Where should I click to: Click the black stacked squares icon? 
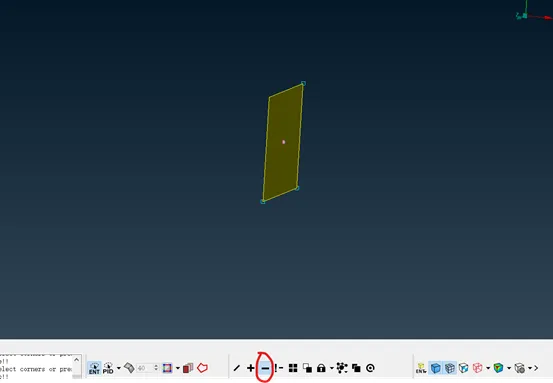pos(356,368)
